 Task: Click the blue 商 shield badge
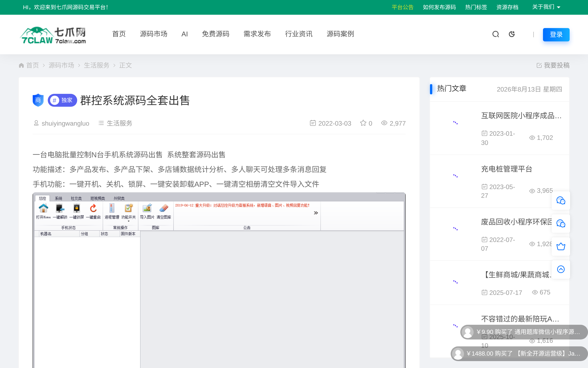pyautogui.click(x=38, y=100)
